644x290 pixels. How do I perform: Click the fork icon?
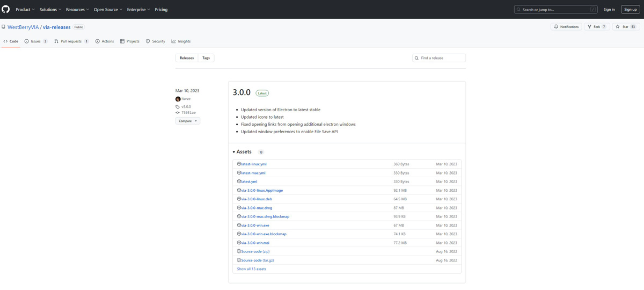tap(589, 26)
